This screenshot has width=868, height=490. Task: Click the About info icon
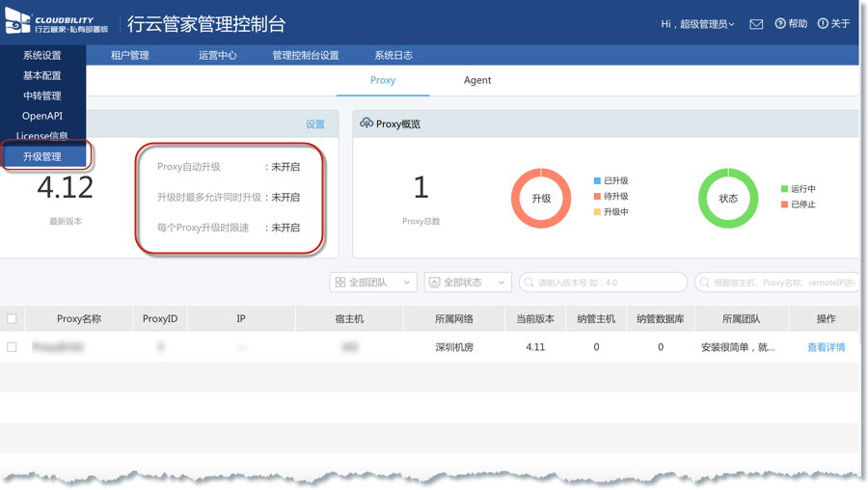[823, 24]
